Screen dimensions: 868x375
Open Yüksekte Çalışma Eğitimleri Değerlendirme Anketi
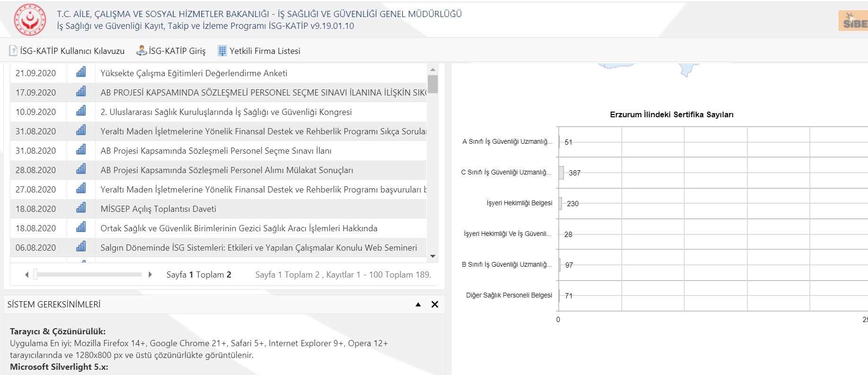[193, 73]
